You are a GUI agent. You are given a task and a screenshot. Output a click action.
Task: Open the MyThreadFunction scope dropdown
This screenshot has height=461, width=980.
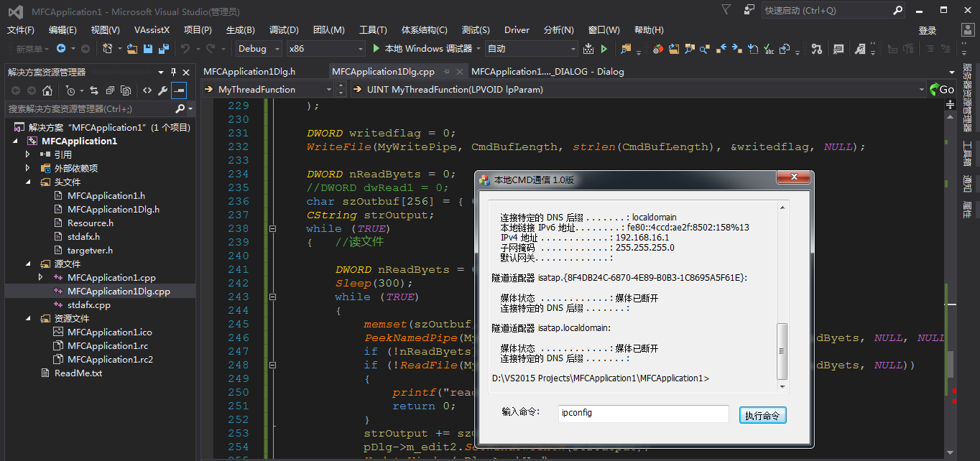click(267, 89)
